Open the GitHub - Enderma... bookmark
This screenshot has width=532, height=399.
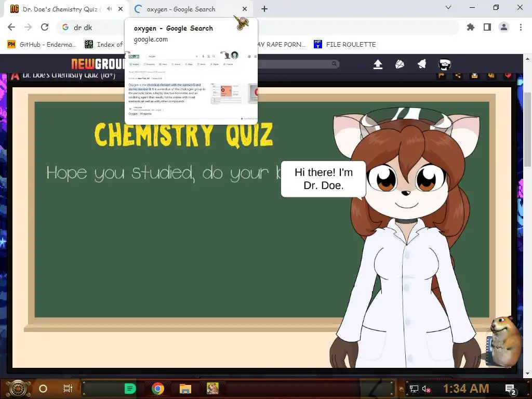pyautogui.click(x=42, y=45)
